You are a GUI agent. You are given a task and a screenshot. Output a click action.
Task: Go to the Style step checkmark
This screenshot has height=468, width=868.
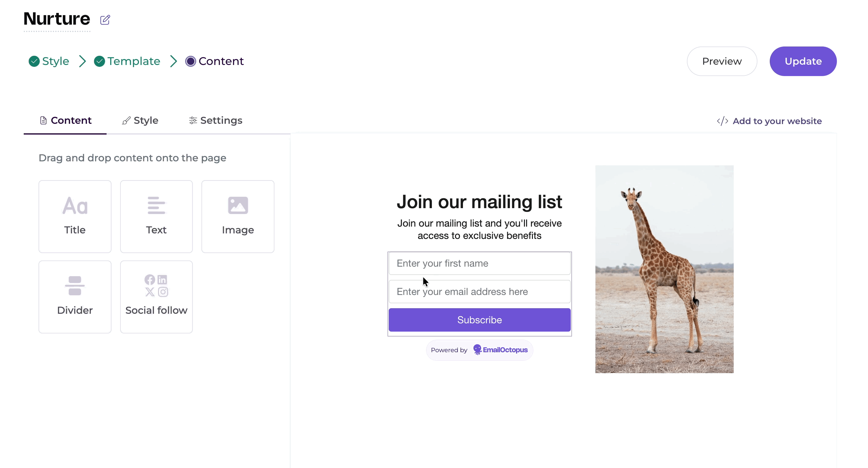pos(34,61)
